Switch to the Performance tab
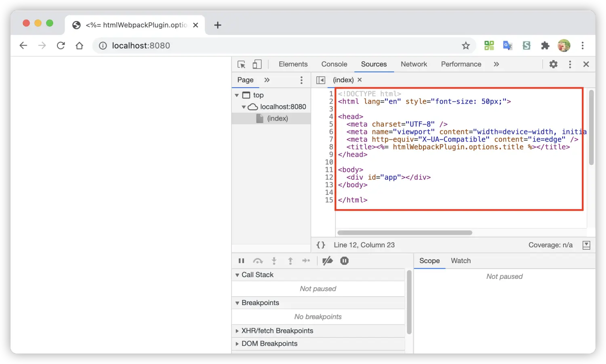This screenshot has height=364, width=606. 461,64
